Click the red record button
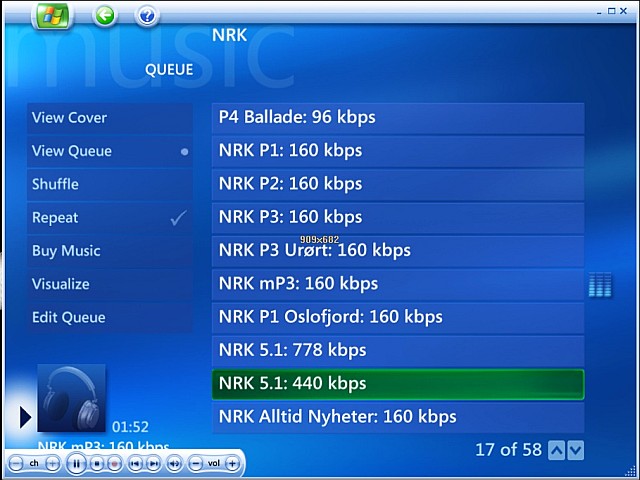The width and height of the screenshot is (640, 480). point(115,464)
